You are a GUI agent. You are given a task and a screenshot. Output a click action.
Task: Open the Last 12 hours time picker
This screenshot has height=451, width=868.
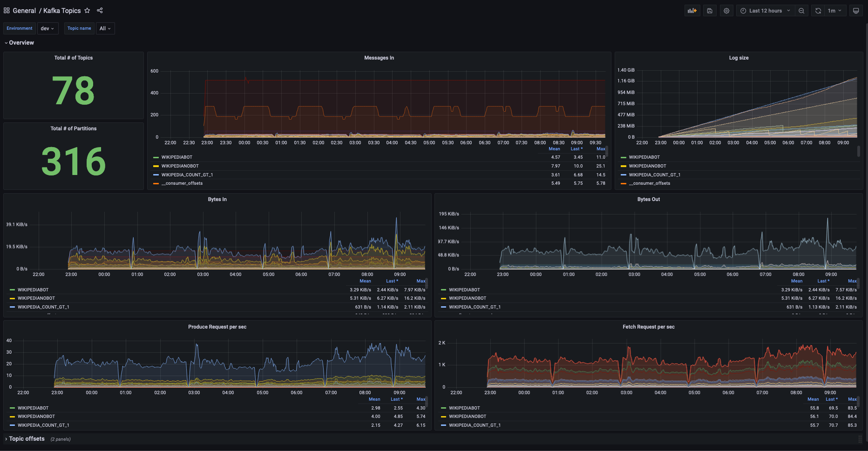point(765,11)
